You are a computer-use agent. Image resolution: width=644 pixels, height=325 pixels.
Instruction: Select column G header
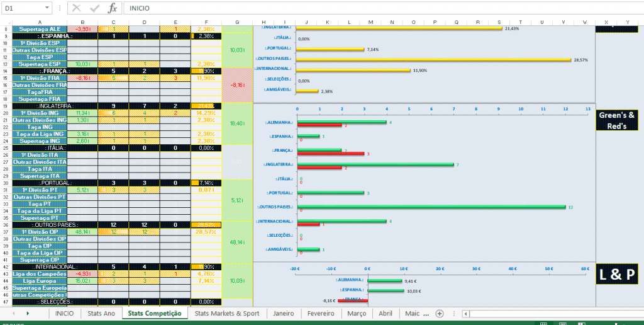(237, 22)
